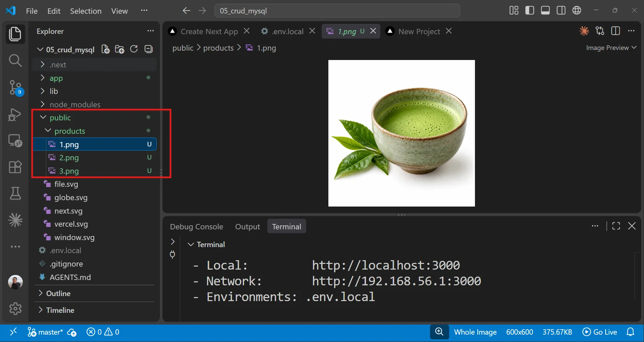Open the Claude starburst icon in activity bar
644x342 pixels.
(15, 220)
